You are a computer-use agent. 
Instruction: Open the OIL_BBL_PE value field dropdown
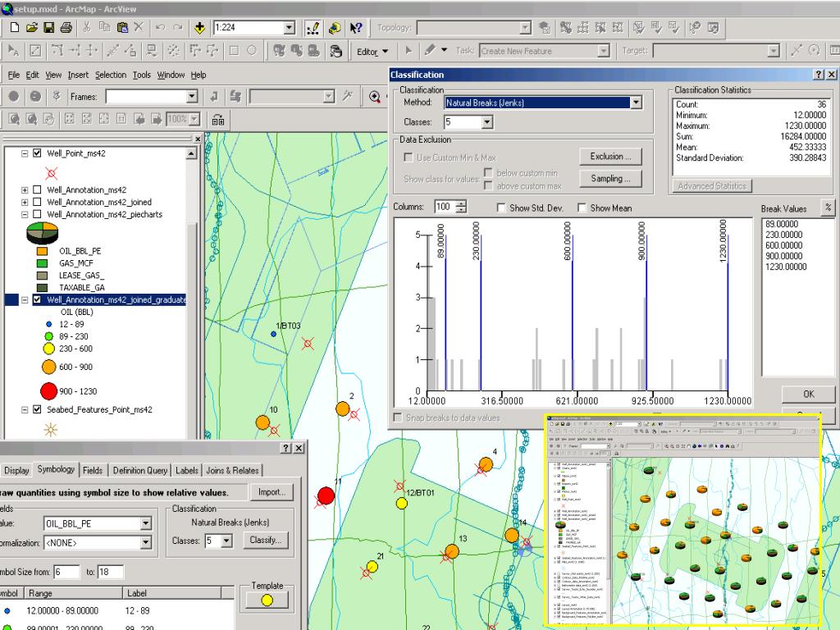click(146, 523)
